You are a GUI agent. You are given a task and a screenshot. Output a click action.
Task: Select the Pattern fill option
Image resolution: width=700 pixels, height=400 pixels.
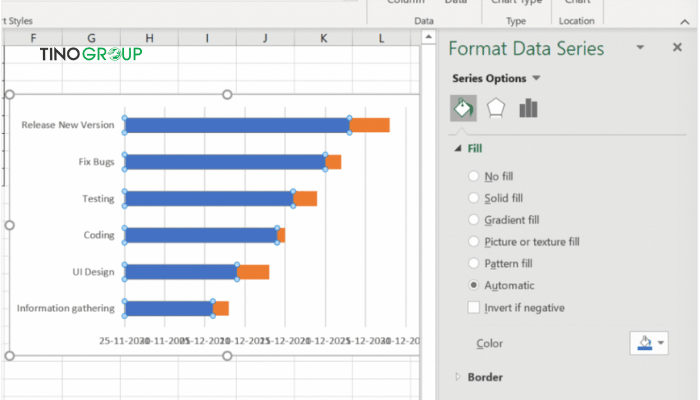(x=474, y=263)
